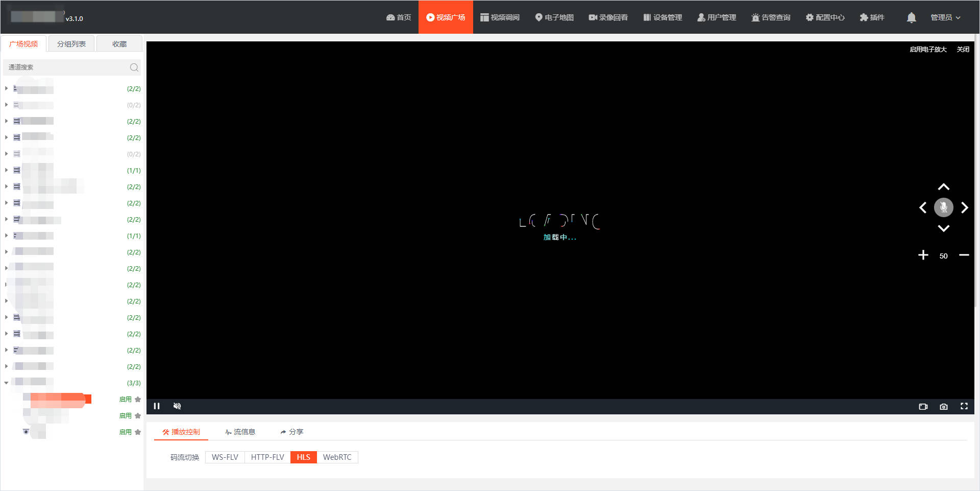This screenshot has height=491, width=980.
Task: Click 启用 on the red highlighted channel
Action: coord(126,400)
